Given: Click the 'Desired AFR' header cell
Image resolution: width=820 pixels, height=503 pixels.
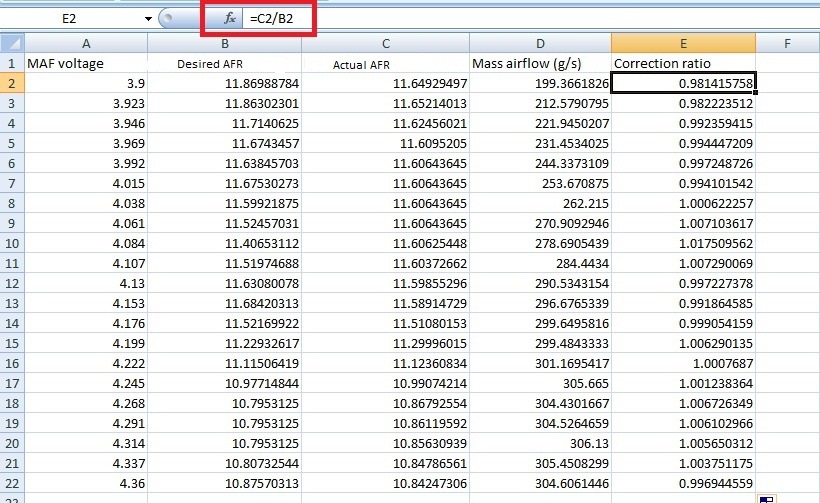Looking at the screenshot, I should 224,63.
